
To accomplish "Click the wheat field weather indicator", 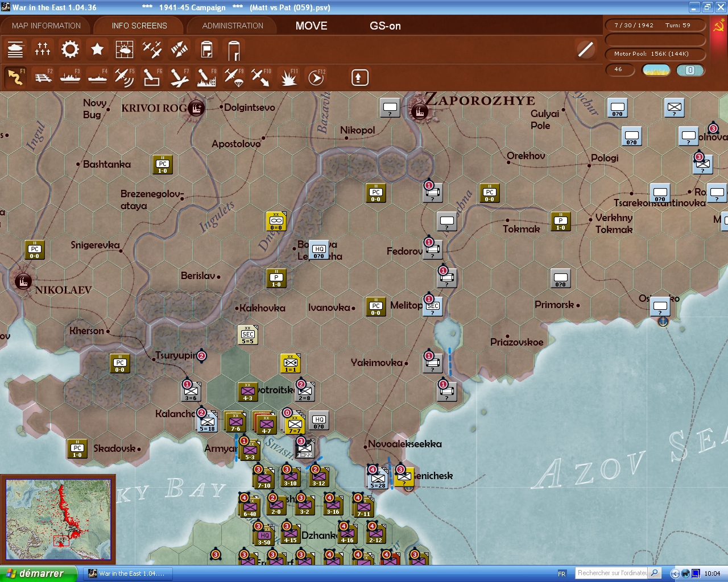I will pyautogui.click(x=656, y=70).
